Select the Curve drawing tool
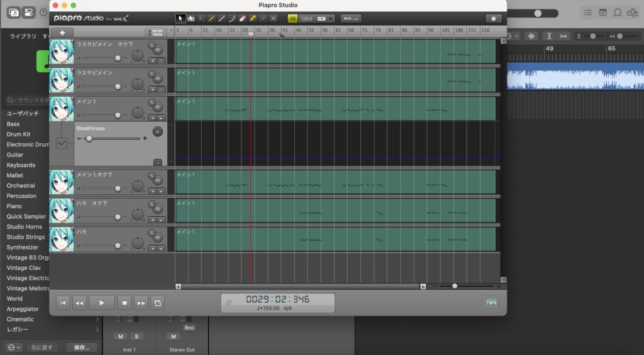This screenshot has height=355, width=644. (232, 18)
